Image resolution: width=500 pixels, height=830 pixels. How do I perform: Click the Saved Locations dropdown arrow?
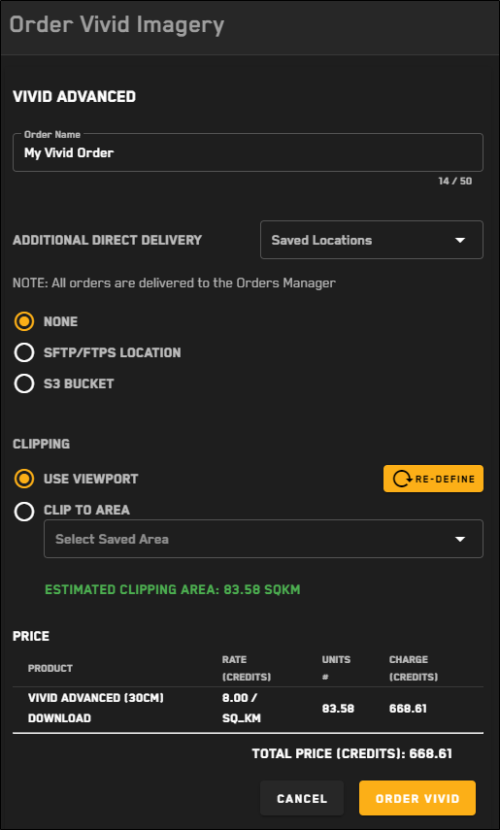(x=460, y=240)
